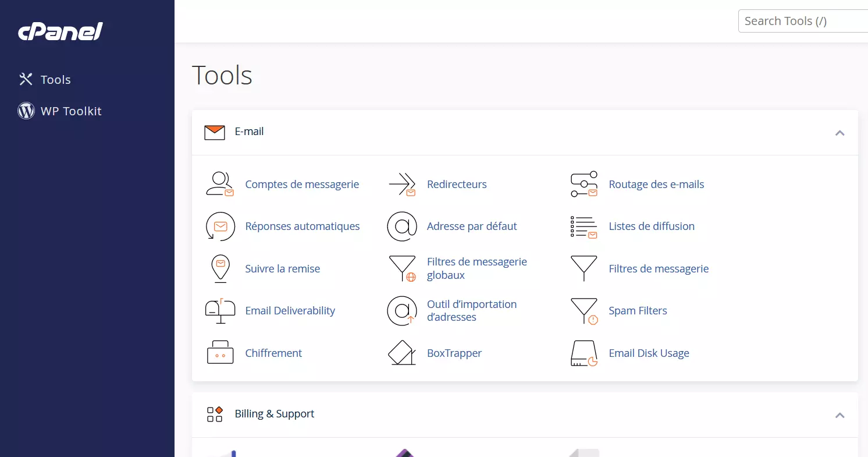Open the Redirecteurs arrow icon
The width and height of the screenshot is (868, 457).
click(x=402, y=184)
